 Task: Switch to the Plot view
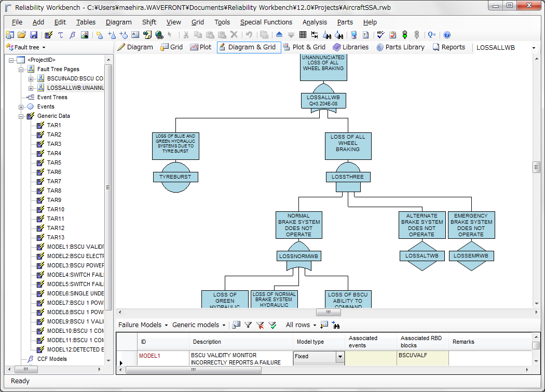click(200, 47)
